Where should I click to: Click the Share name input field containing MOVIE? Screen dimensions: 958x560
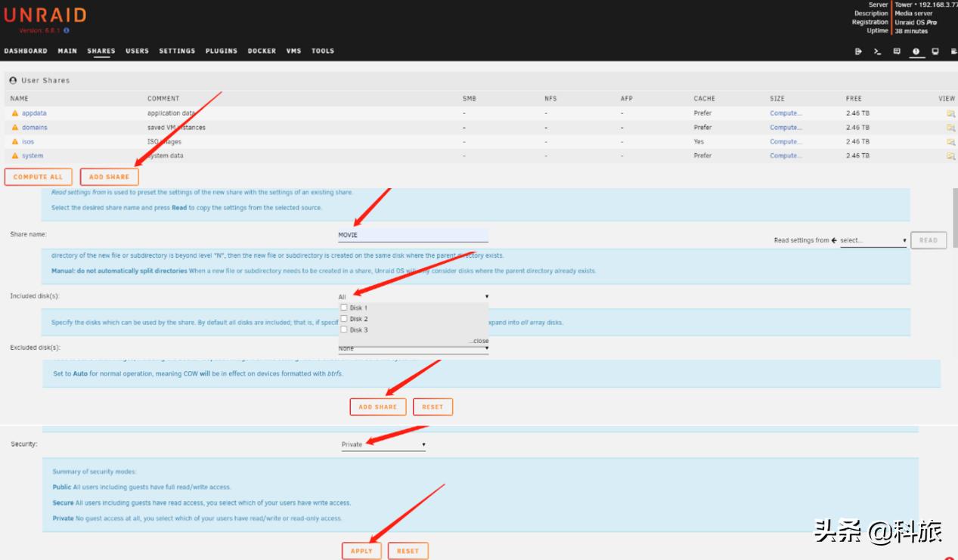point(413,235)
